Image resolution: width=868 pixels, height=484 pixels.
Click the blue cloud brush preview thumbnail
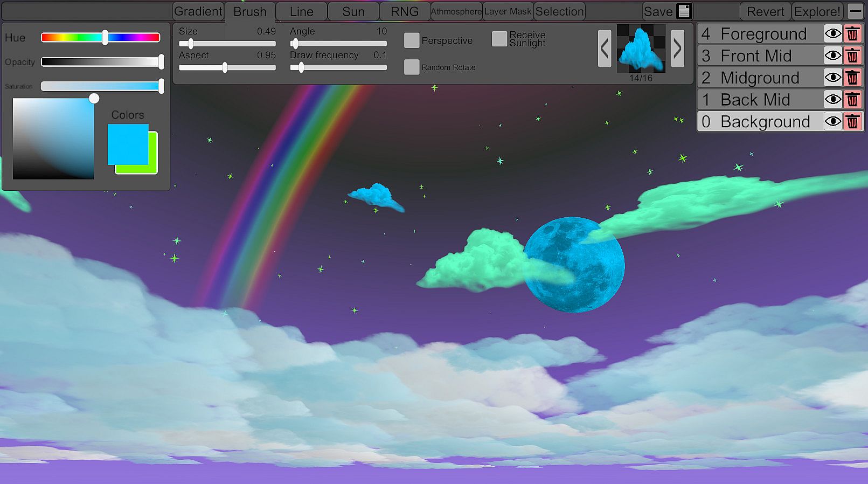pos(641,49)
